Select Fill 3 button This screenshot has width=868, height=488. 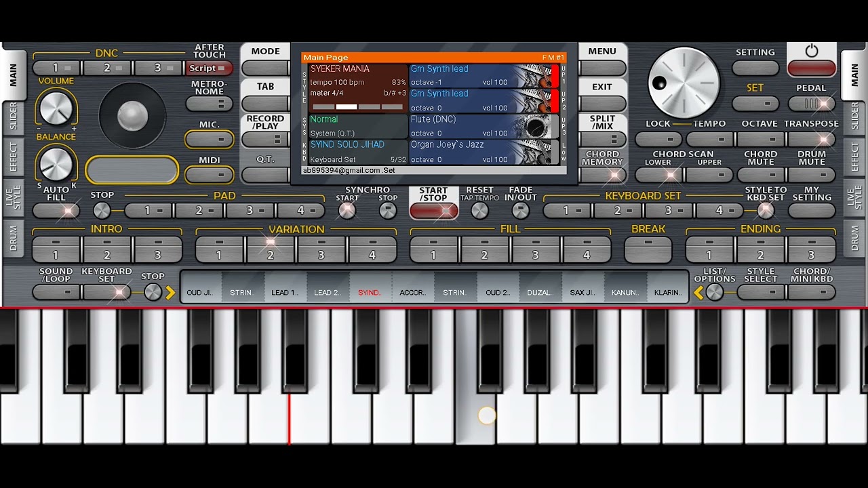coord(536,249)
